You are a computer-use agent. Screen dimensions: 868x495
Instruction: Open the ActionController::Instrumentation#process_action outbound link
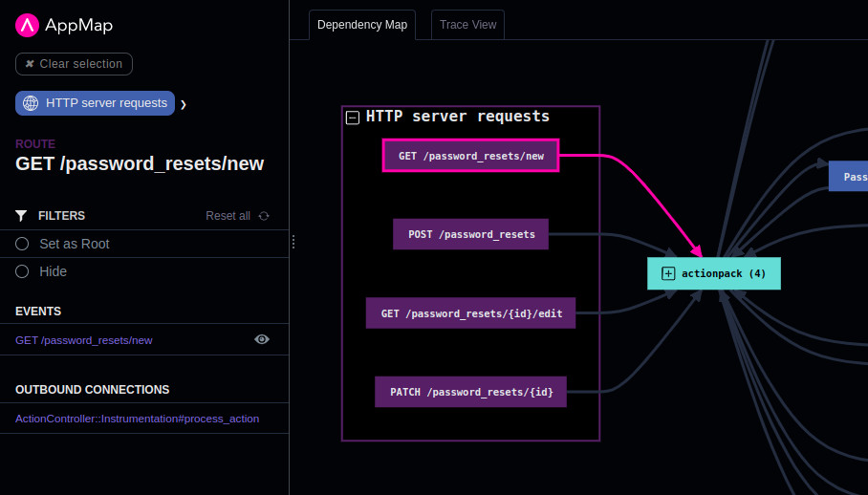[x=138, y=419]
